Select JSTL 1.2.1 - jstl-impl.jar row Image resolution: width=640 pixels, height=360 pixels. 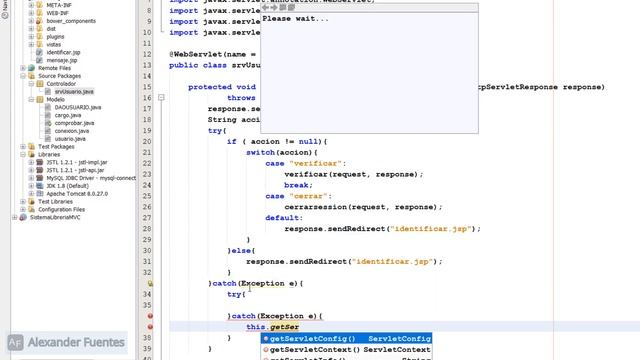click(77, 162)
